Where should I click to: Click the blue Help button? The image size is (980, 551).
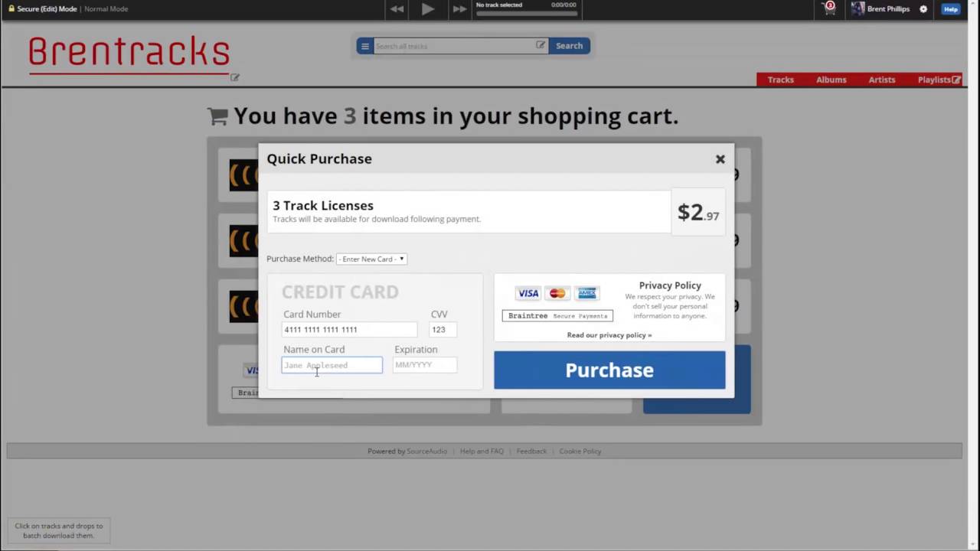[951, 9]
